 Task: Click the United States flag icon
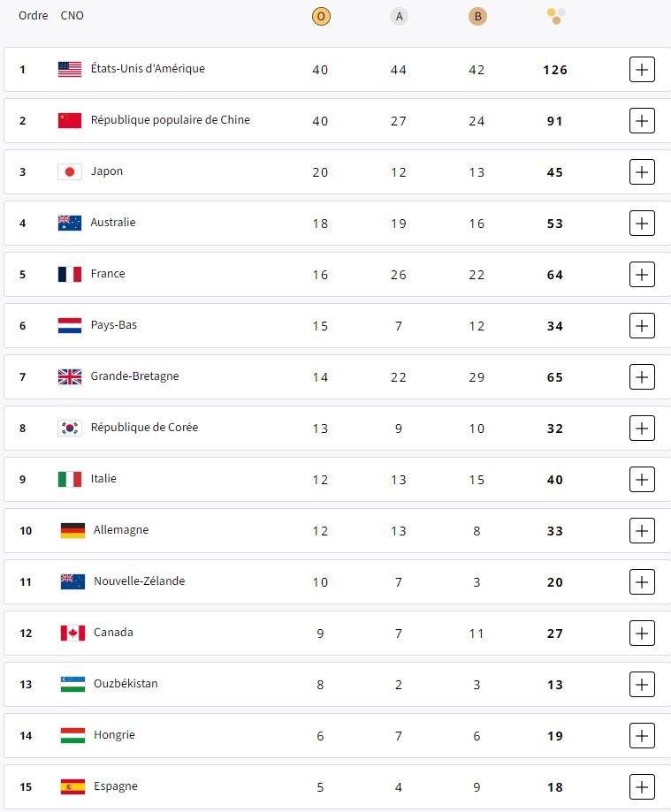pyautogui.click(x=70, y=70)
